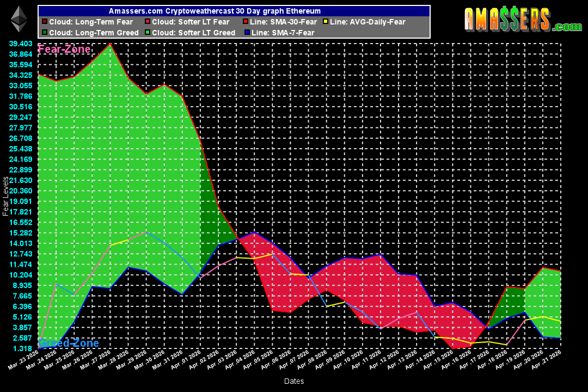588x392 pixels.
Task: Click the 1.318 value on the y-axis
Action: 22,348
